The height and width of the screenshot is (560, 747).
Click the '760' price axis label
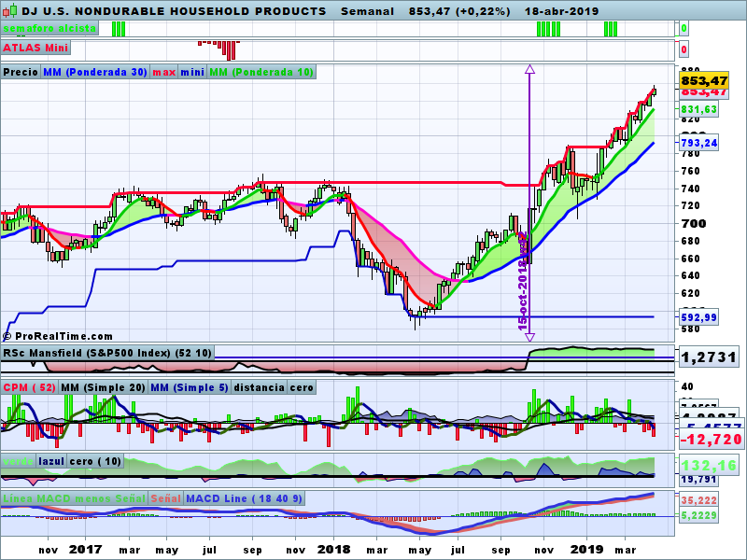(690, 171)
